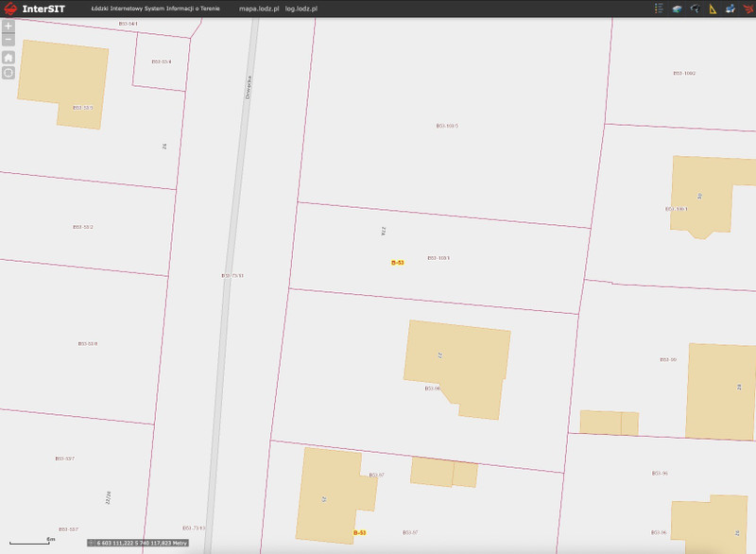Expand the coordinates bar toggle

click(92, 543)
